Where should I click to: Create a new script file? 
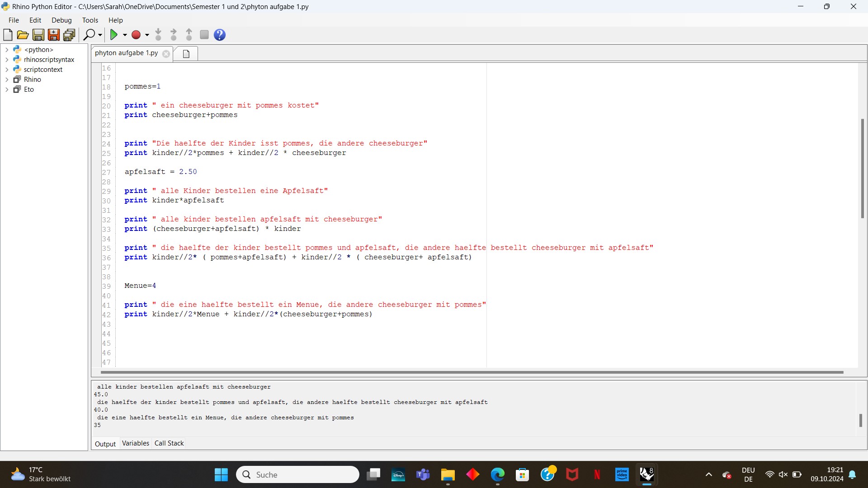pyautogui.click(x=8, y=35)
